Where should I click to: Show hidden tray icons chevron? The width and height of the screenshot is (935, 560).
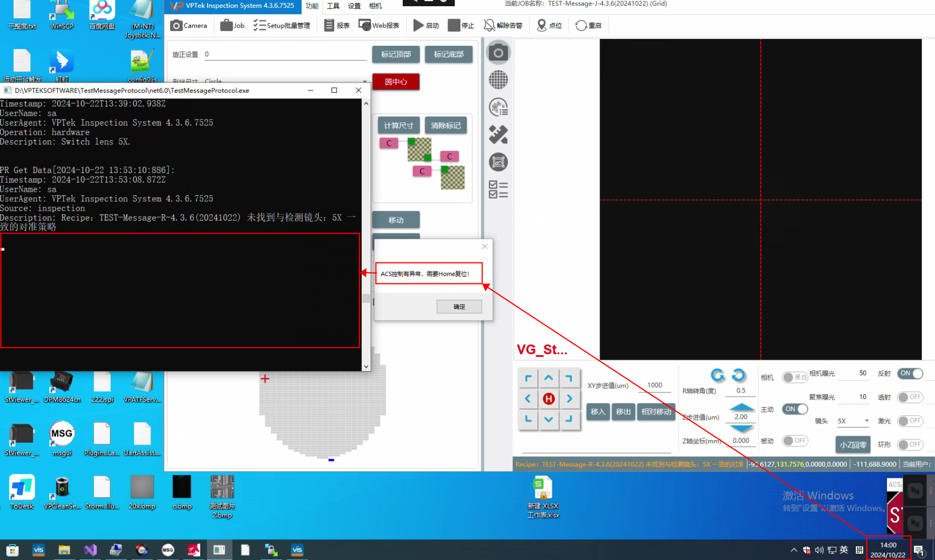pos(794,550)
